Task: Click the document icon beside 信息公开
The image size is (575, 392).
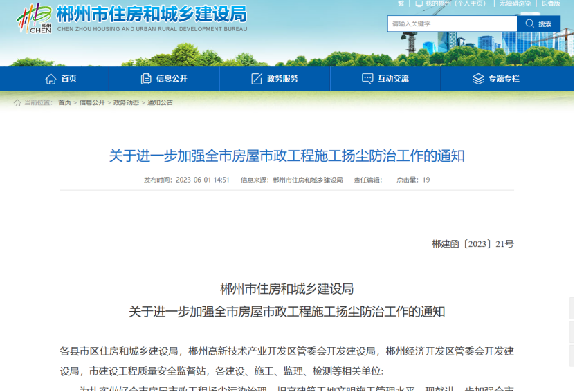Action: pos(145,79)
